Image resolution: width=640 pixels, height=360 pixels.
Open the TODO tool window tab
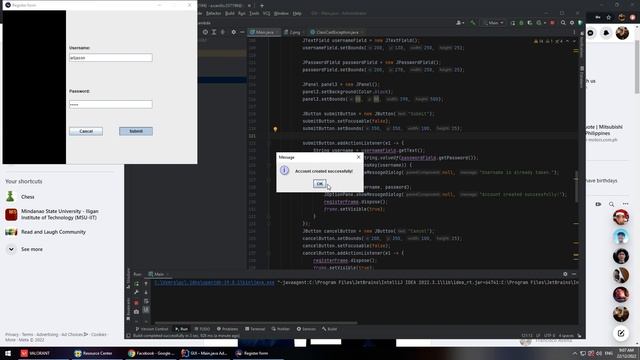click(x=202, y=329)
